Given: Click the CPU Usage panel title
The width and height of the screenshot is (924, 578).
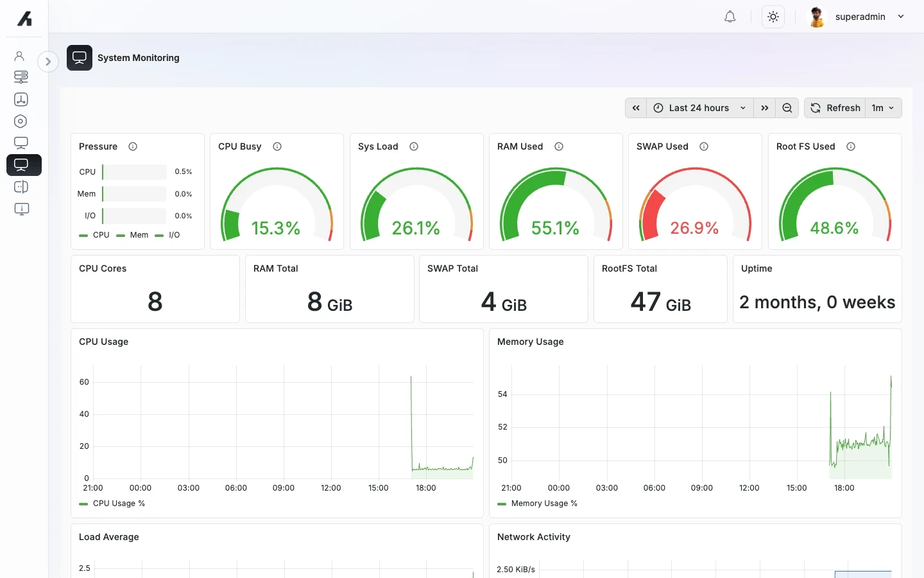Looking at the screenshot, I should (104, 342).
